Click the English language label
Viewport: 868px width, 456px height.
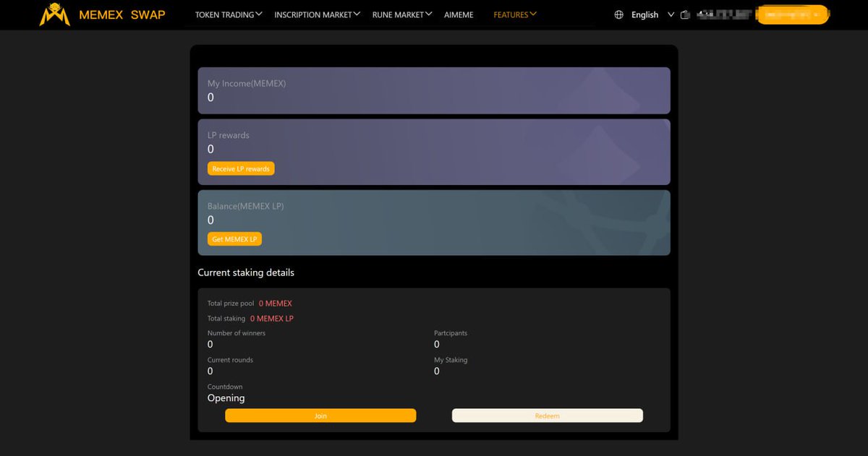point(644,14)
